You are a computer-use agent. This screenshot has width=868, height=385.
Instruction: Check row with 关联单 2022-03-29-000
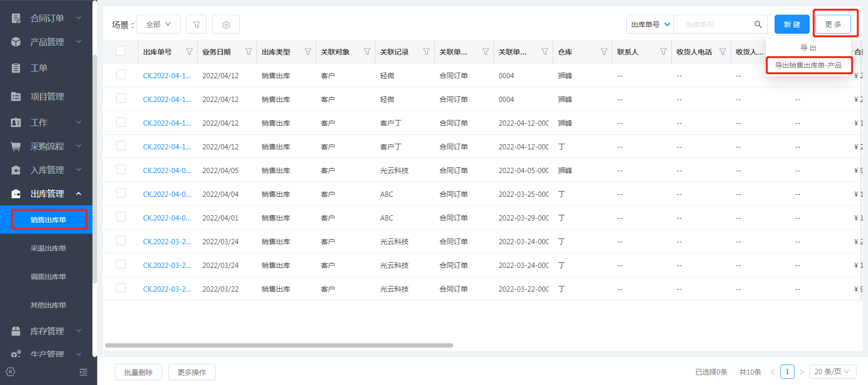point(121,217)
